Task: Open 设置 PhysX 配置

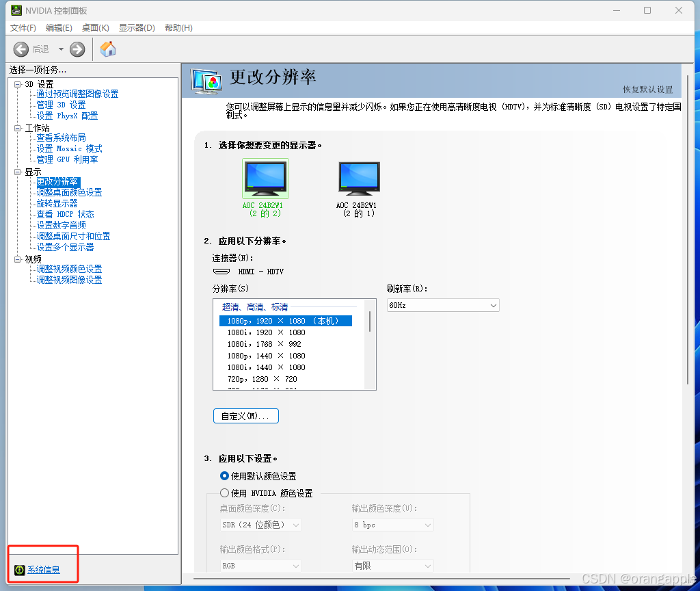Action: point(67,116)
